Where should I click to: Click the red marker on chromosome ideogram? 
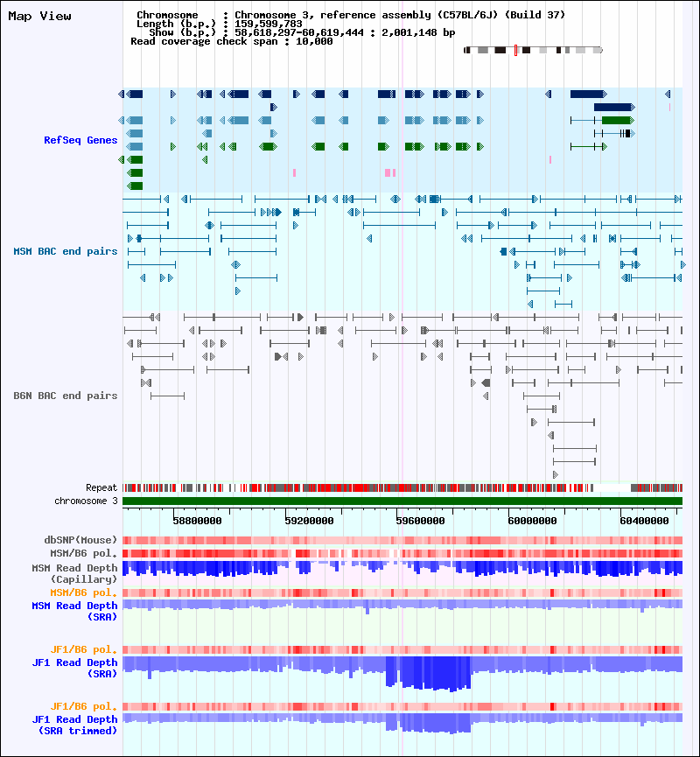[x=515, y=50]
